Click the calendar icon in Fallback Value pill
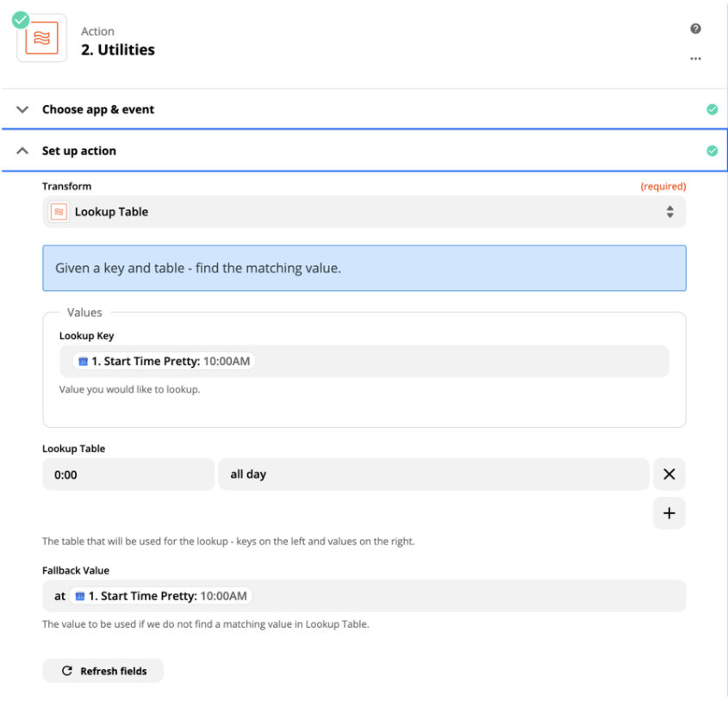 coord(79,596)
